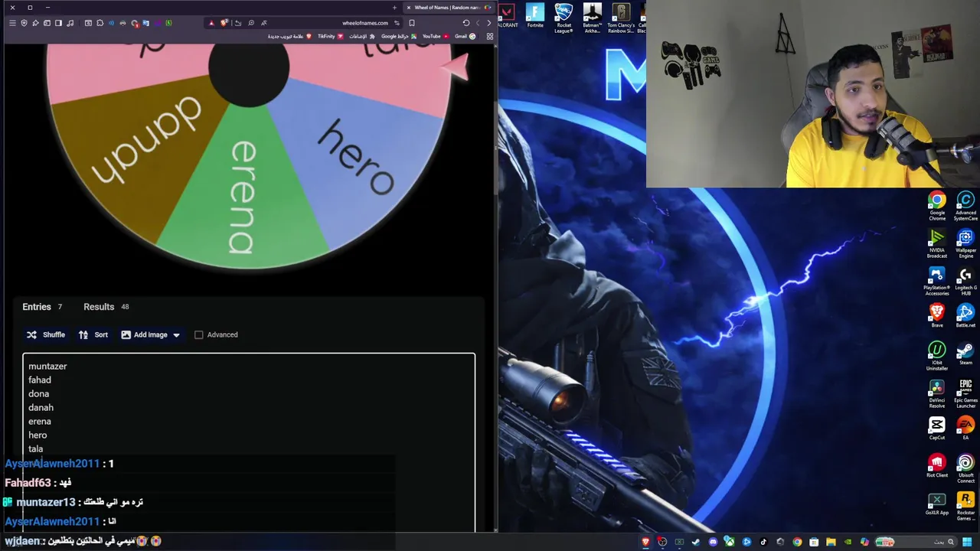Screen dimensions: 980x551
Task: Open Batman Arkham desktop shortcut
Action: click(592, 18)
